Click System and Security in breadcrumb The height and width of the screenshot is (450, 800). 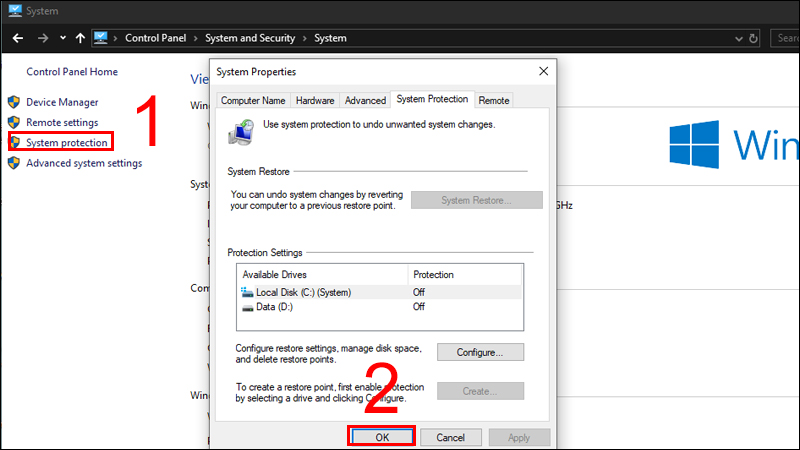(x=250, y=38)
